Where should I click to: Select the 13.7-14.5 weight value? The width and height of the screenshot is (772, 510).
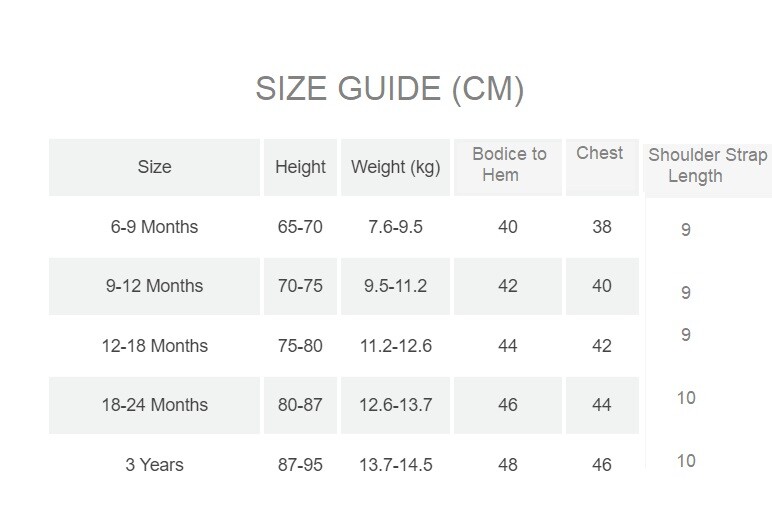pos(395,465)
